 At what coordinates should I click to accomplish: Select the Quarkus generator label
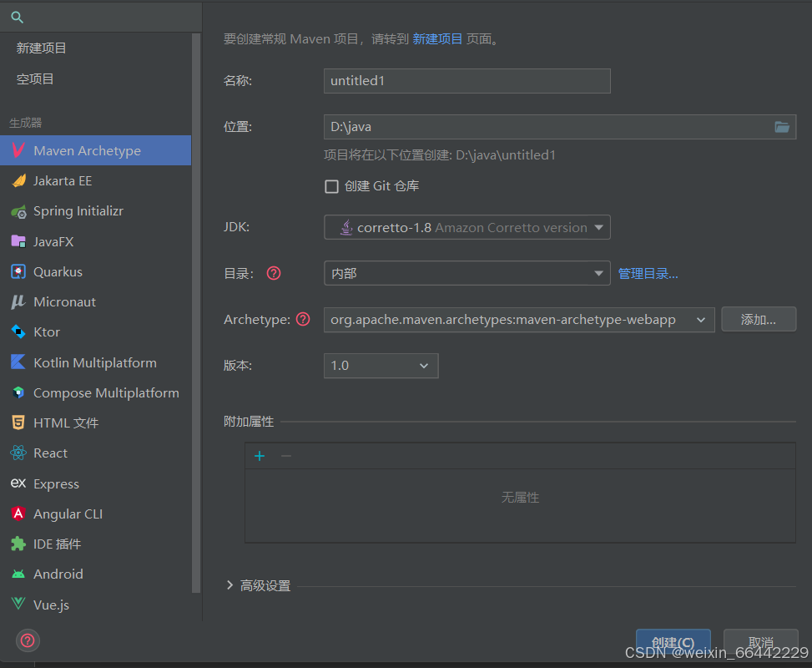(x=58, y=272)
